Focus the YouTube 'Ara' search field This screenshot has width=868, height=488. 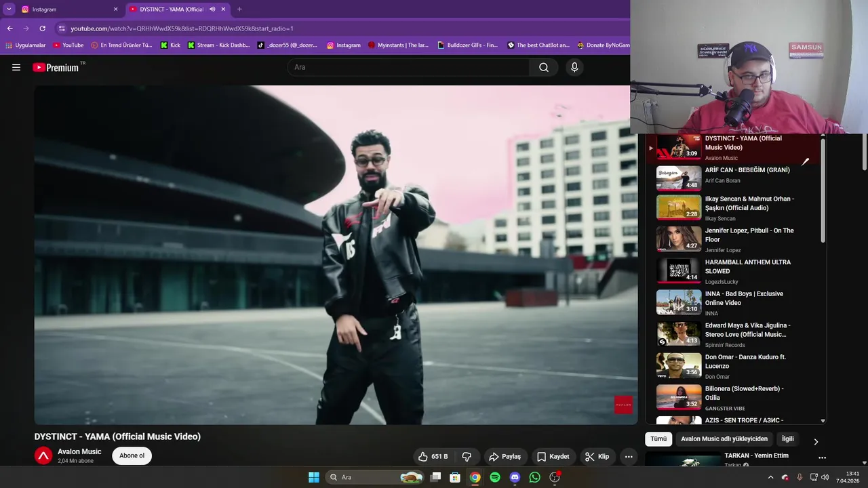[409, 67]
